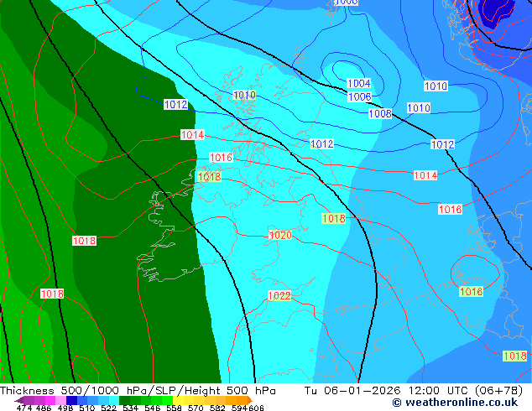Click legend value 546

pyautogui.click(x=153, y=408)
